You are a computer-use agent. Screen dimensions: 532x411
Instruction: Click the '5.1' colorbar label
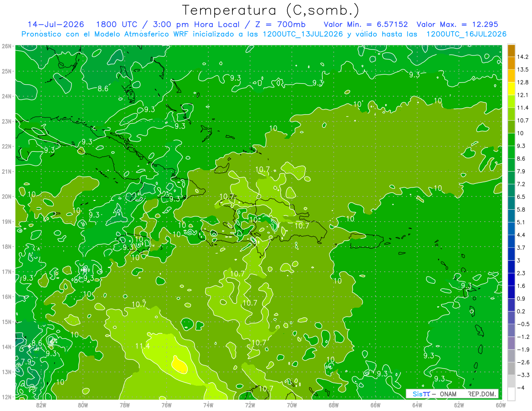click(x=521, y=222)
